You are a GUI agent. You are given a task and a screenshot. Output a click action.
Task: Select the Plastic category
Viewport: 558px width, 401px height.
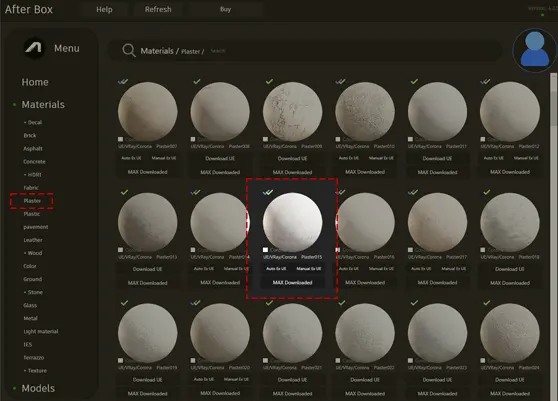(x=32, y=214)
